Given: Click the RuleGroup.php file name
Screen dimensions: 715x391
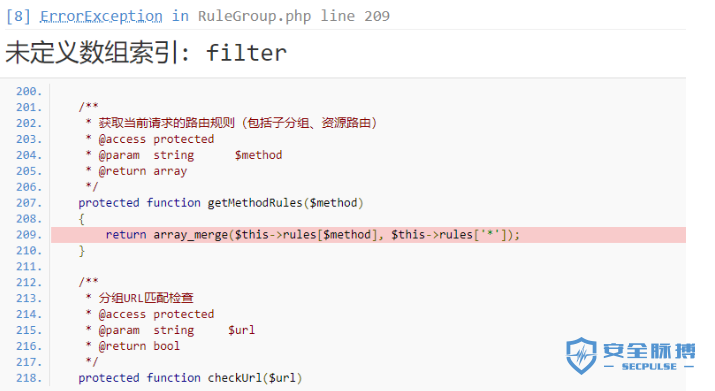Looking at the screenshot, I should point(254,16).
